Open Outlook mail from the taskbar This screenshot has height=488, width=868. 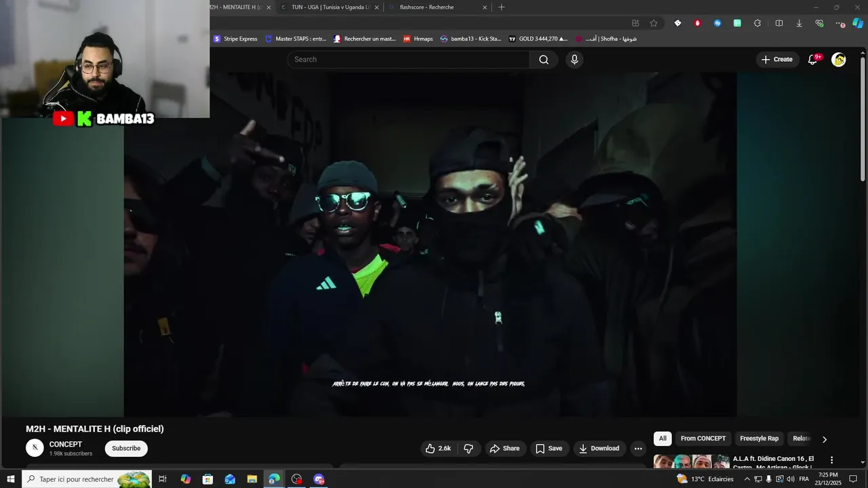tap(230, 479)
